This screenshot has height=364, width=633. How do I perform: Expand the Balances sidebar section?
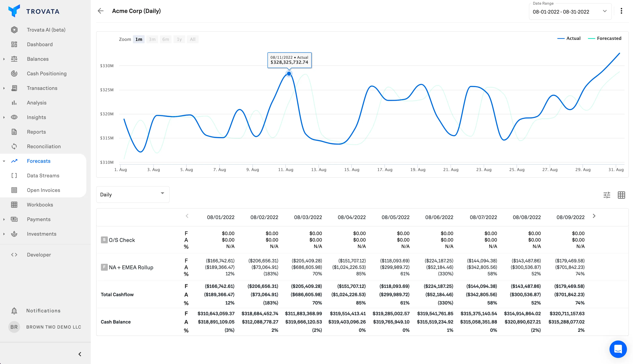4,59
